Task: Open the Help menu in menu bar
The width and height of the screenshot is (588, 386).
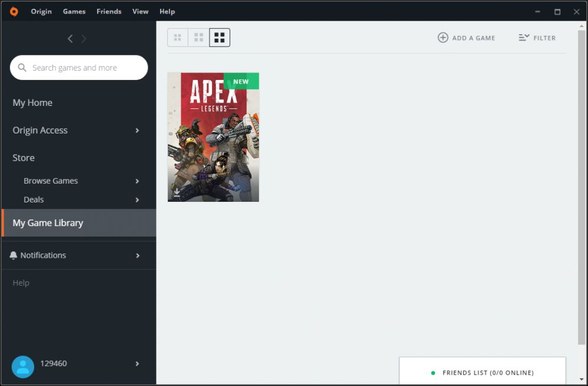Action: coord(167,12)
